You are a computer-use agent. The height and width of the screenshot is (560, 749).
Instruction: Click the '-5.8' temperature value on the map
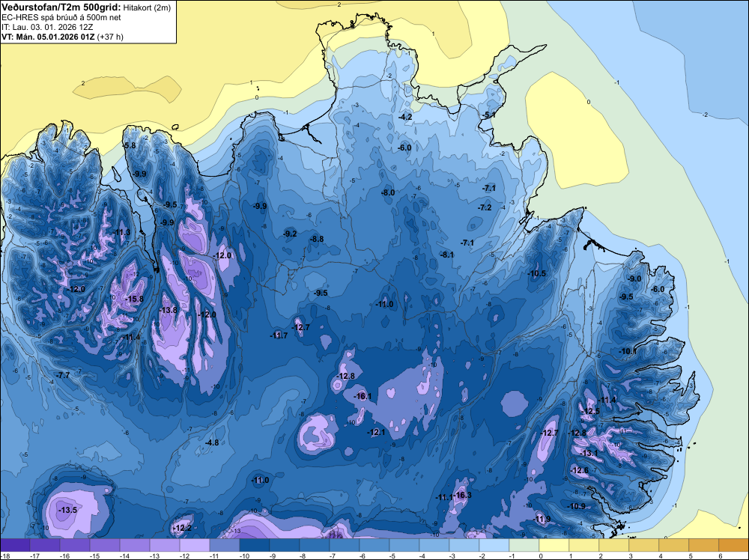[130, 145]
